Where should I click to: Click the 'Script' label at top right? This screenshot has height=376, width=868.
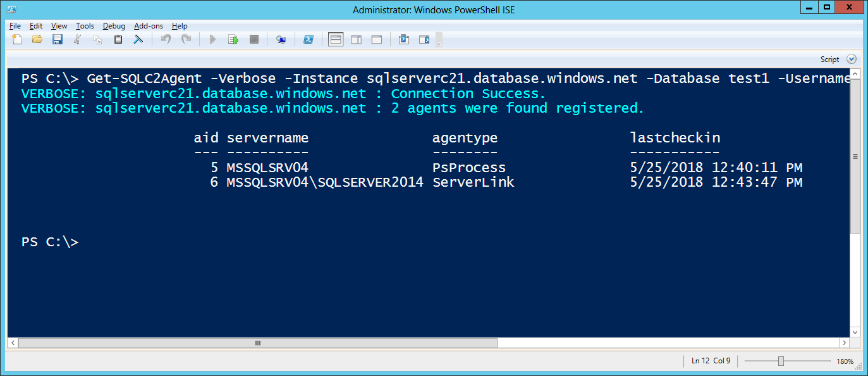(x=830, y=60)
